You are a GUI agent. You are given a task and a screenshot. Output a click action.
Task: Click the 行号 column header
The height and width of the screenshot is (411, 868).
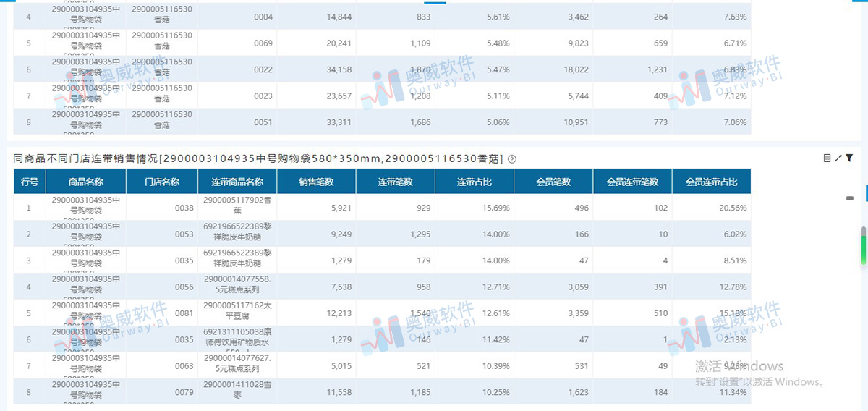pyautogui.click(x=30, y=182)
